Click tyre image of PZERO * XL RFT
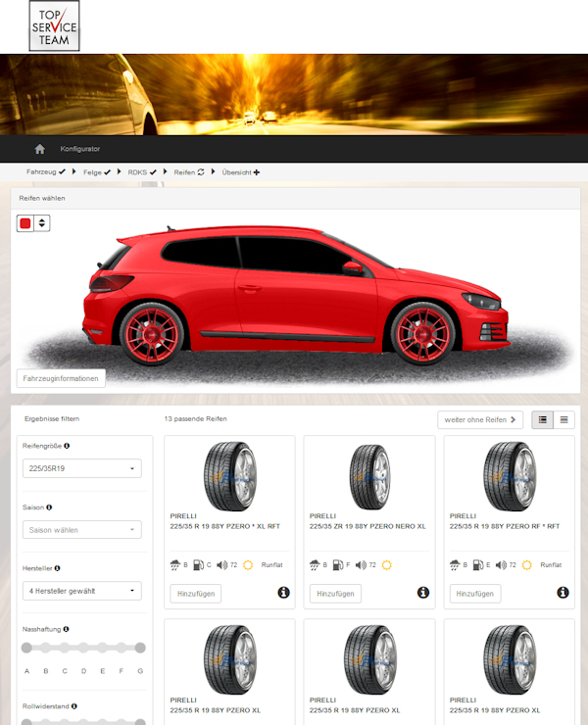588x725 pixels. 230,476
